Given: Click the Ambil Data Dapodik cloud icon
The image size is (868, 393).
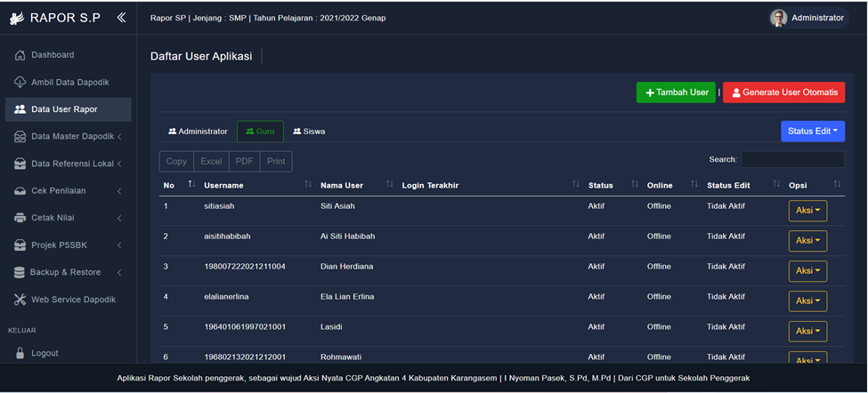Looking at the screenshot, I should pos(20,83).
